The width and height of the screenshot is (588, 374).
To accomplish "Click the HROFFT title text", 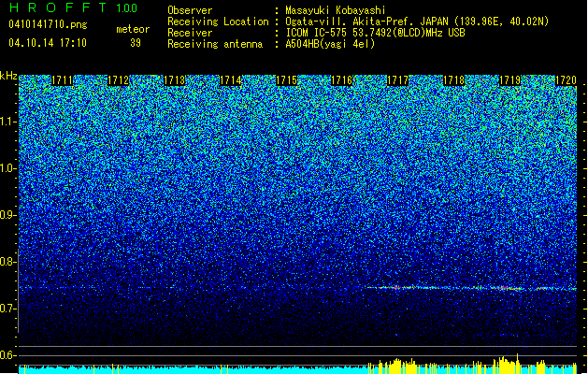I will click(x=58, y=7).
